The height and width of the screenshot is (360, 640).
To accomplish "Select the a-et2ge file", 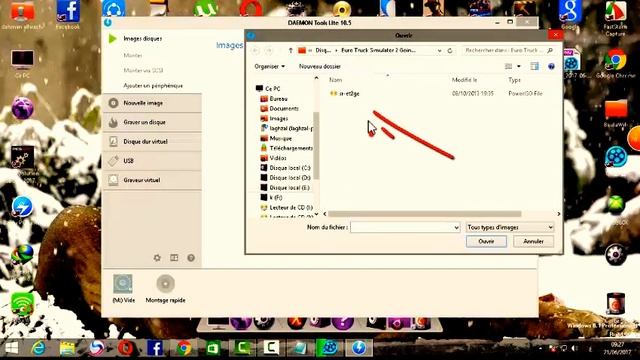I will pos(345,93).
